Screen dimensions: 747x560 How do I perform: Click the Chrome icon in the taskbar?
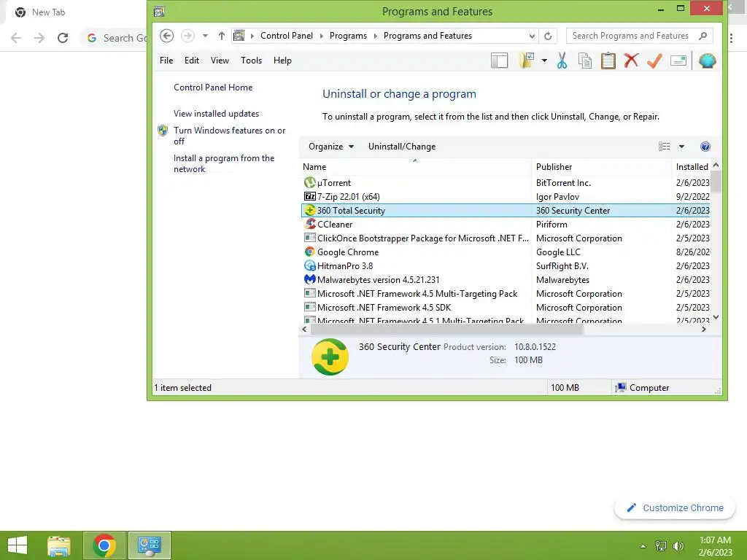pos(104,545)
